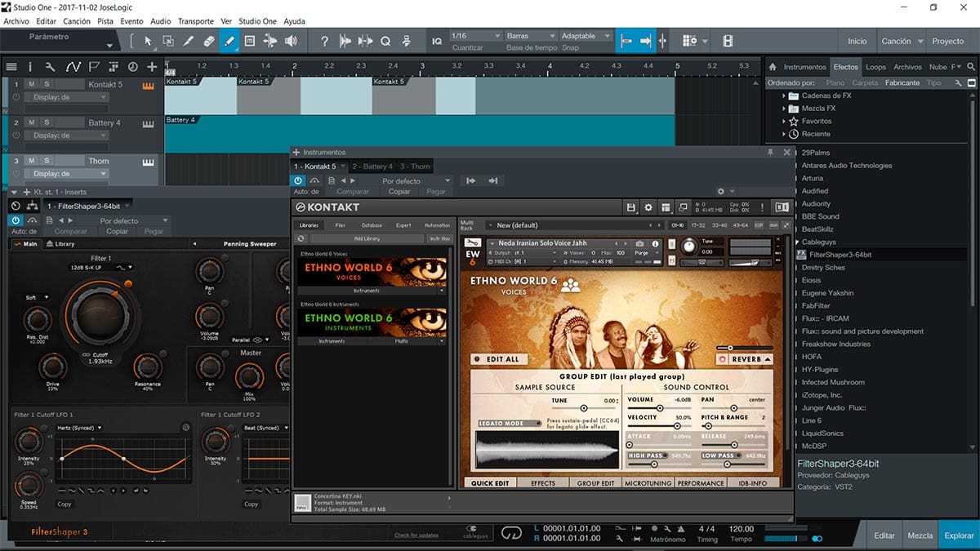Open the Mezcla mixer view
The height and width of the screenshot is (551, 980).
[920, 535]
